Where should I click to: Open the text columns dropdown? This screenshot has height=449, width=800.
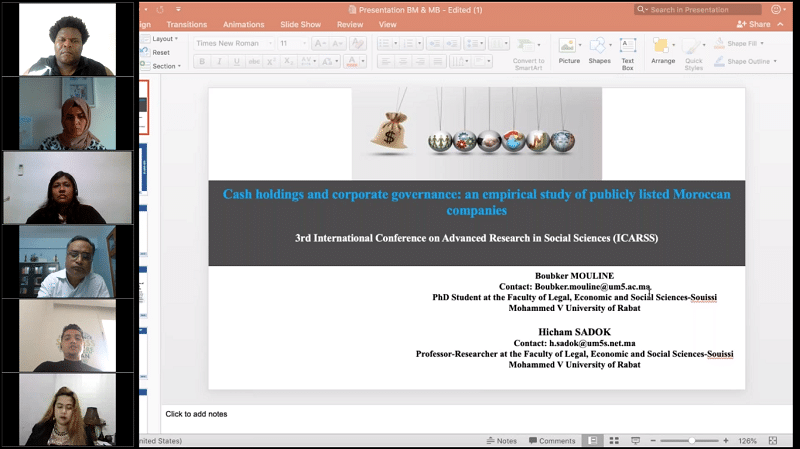[499, 43]
